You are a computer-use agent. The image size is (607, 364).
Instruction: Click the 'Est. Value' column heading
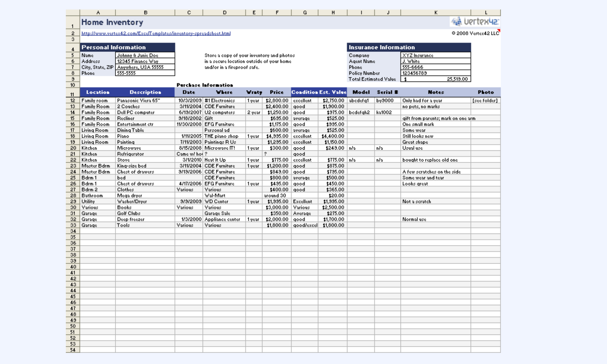point(333,92)
